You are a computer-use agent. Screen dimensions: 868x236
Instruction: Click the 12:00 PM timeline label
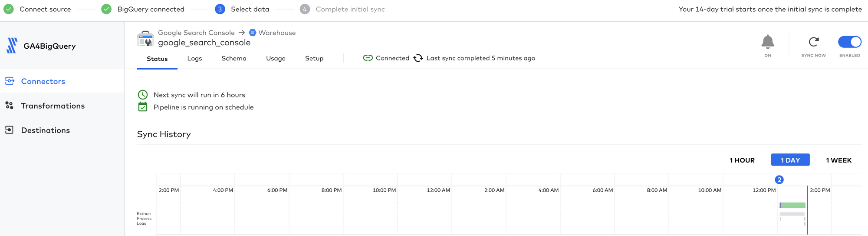tap(764, 190)
